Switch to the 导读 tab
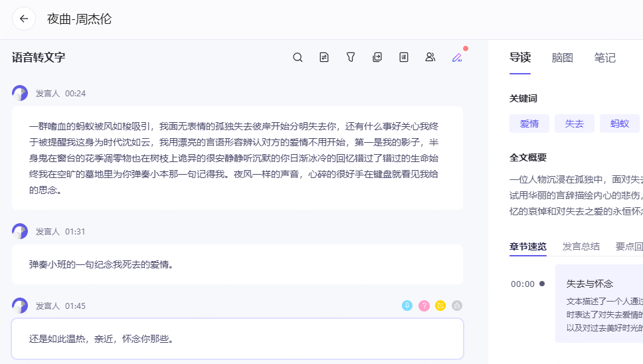The height and width of the screenshot is (364, 643). click(x=520, y=57)
